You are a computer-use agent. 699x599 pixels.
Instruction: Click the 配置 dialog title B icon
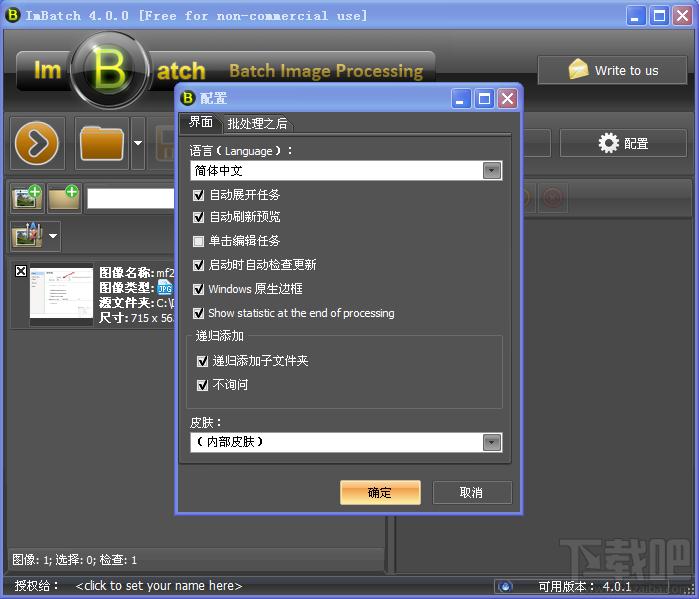click(188, 98)
